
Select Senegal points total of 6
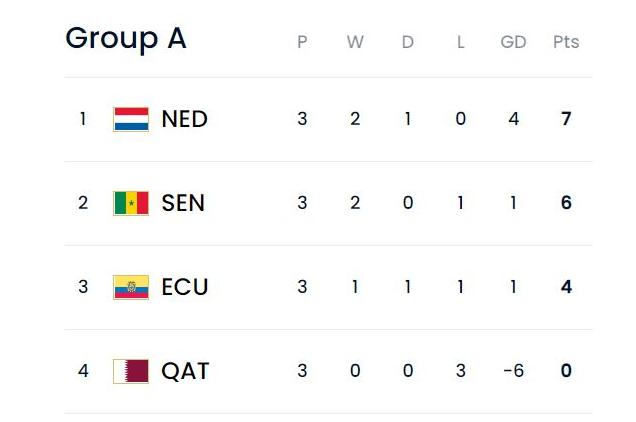566,202
